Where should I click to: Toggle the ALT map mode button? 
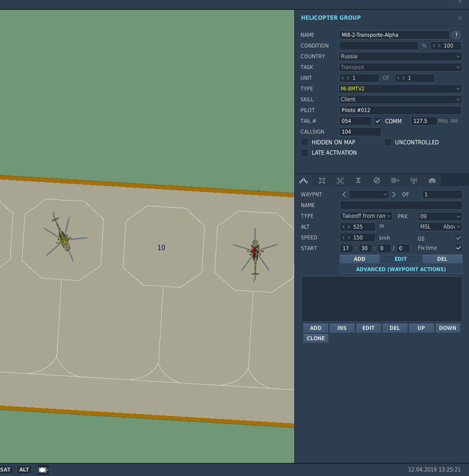pyautogui.click(x=24, y=470)
